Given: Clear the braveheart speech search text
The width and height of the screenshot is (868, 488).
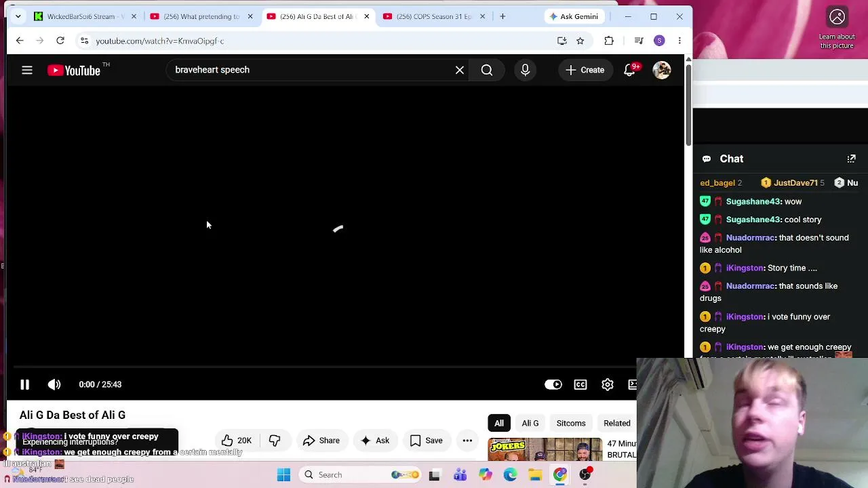Looking at the screenshot, I should coord(460,70).
